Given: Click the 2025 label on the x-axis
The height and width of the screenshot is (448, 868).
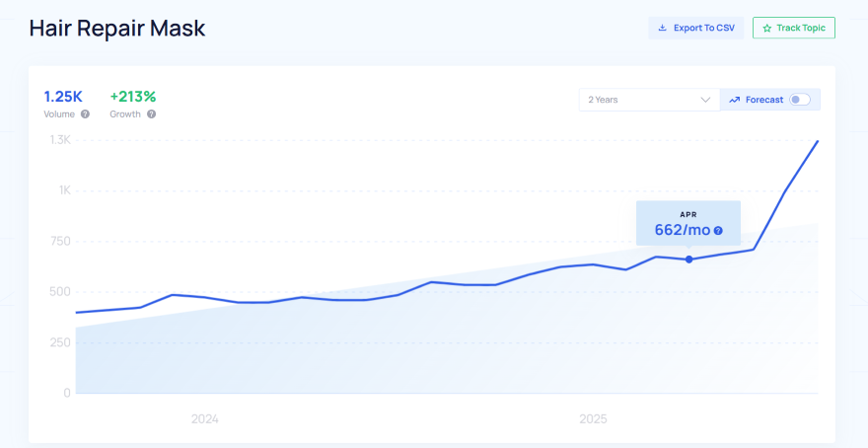Looking at the screenshot, I should (x=593, y=419).
